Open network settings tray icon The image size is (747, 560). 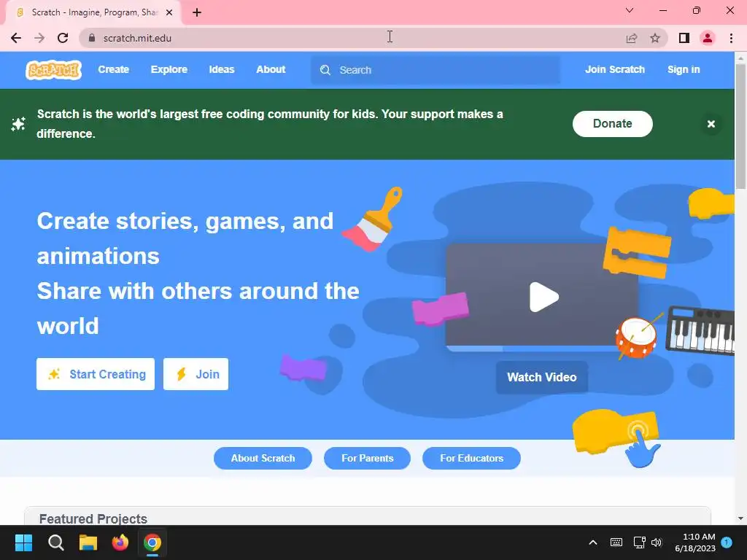coord(639,542)
